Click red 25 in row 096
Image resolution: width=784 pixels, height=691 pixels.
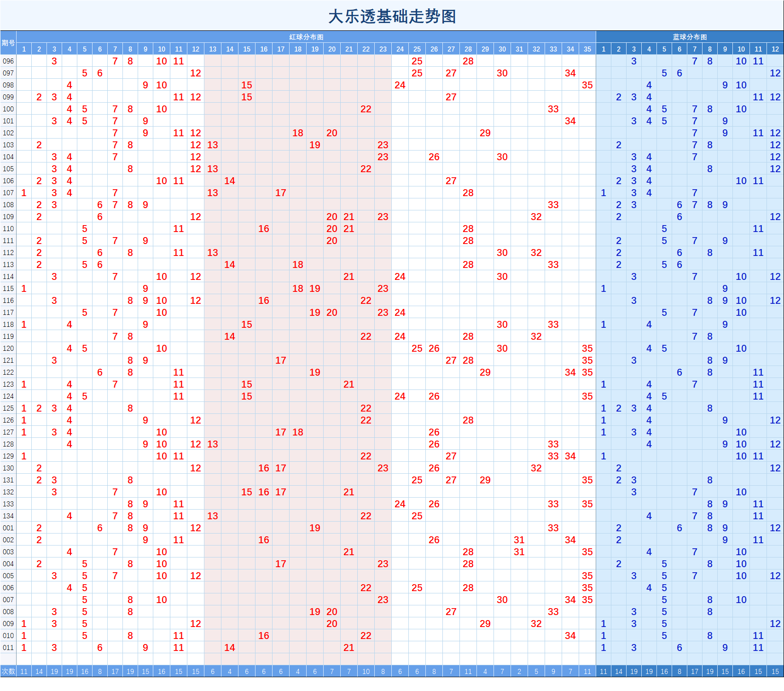click(x=417, y=61)
